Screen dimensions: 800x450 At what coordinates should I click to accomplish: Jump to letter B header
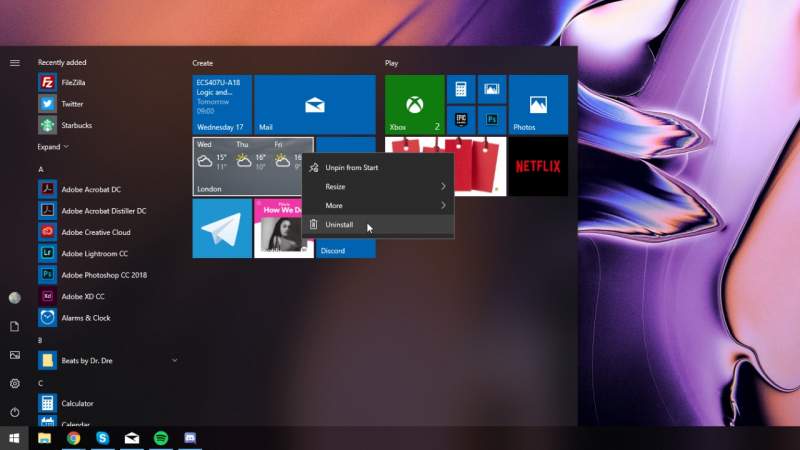pos(40,340)
